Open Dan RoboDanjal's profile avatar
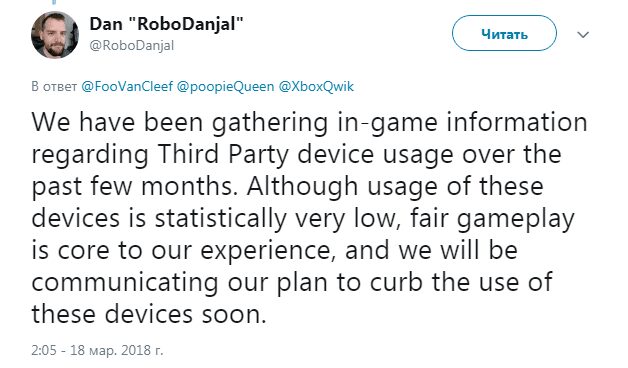This screenshot has width=628, height=368. click(x=55, y=35)
